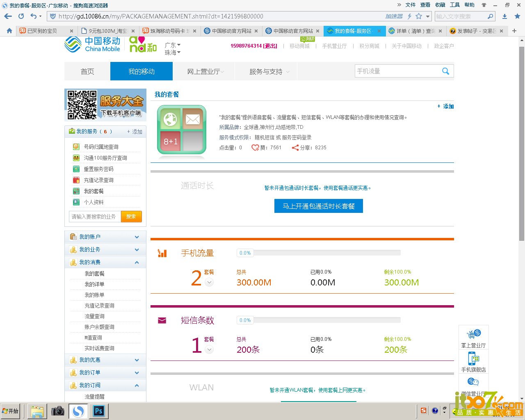The height and width of the screenshot is (420, 525).
Task: Open 流量查询 in sidebar
Action: tap(94, 316)
